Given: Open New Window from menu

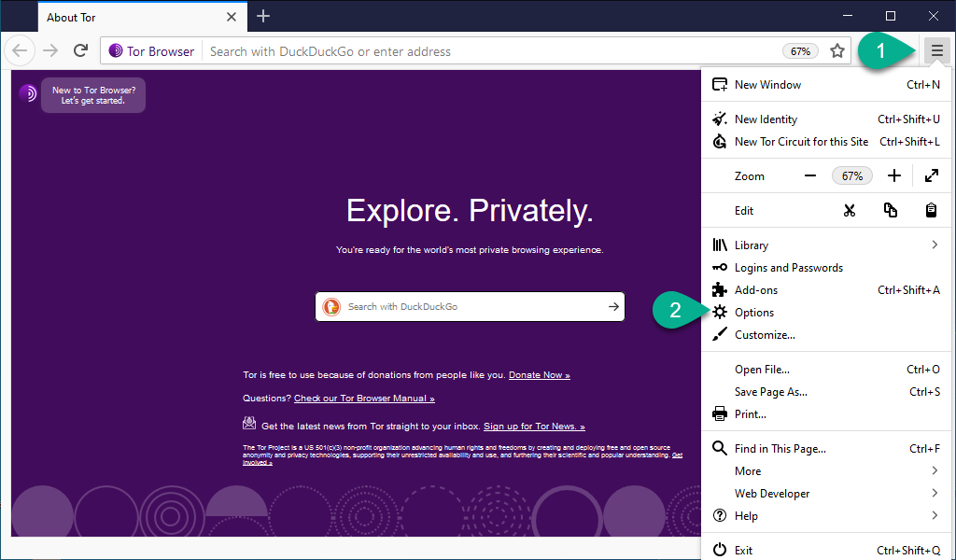Looking at the screenshot, I should click(x=826, y=85).
